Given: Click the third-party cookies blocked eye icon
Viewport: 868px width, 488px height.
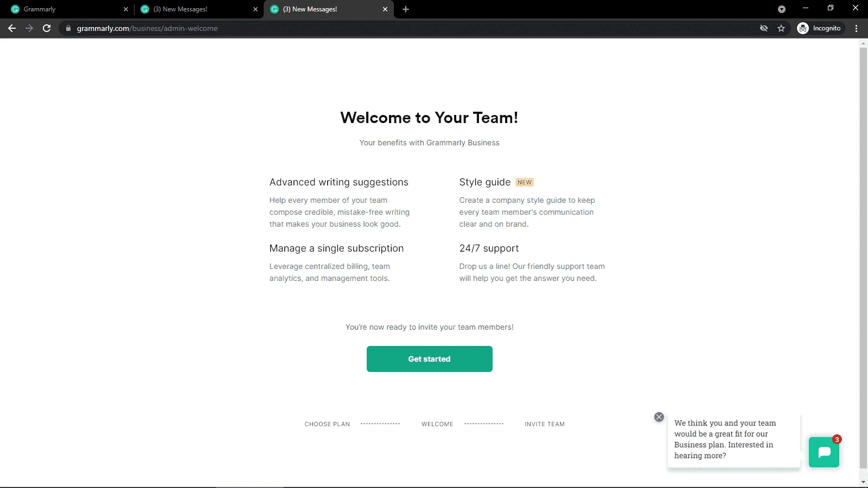Looking at the screenshot, I should (764, 28).
